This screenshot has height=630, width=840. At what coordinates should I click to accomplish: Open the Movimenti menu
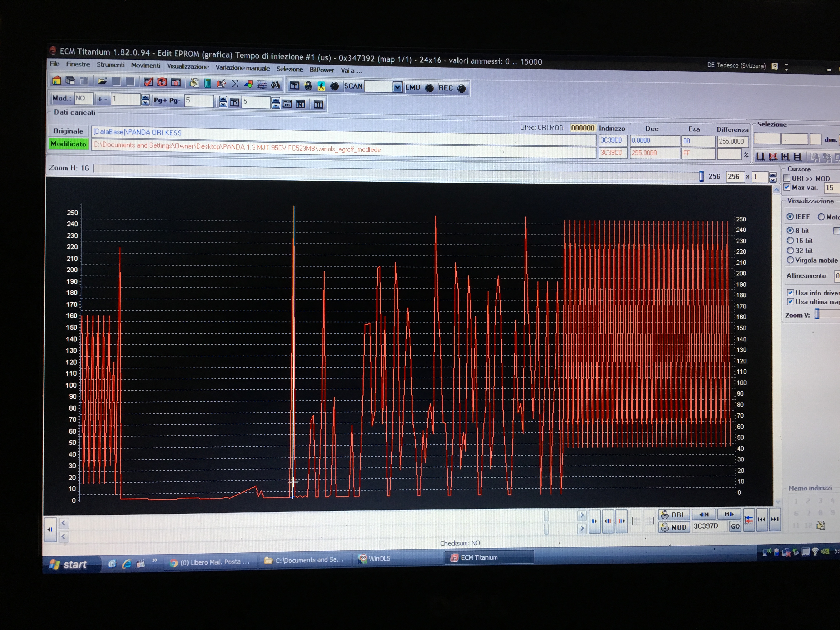tap(145, 66)
